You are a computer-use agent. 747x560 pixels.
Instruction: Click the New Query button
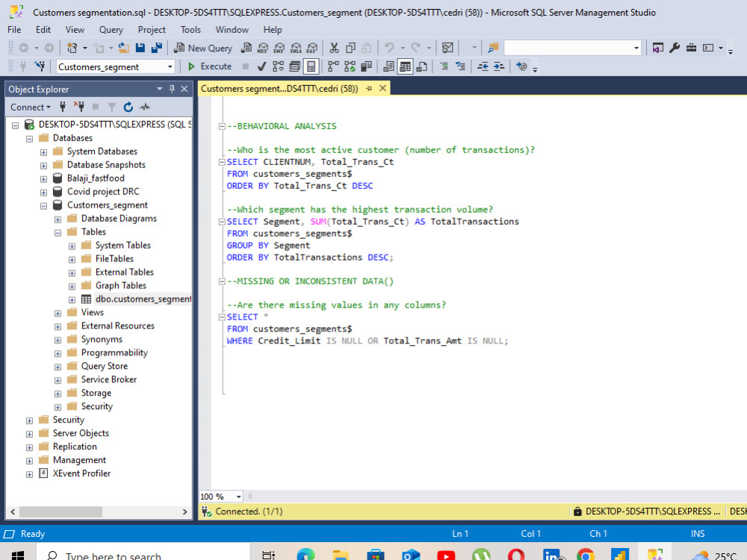pyautogui.click(x=203, y=48)
